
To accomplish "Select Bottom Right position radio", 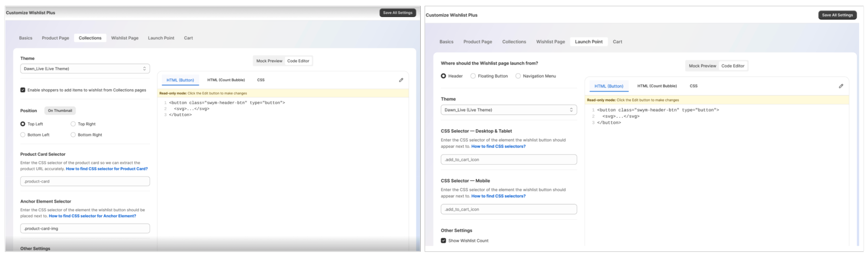I will 73,135.
